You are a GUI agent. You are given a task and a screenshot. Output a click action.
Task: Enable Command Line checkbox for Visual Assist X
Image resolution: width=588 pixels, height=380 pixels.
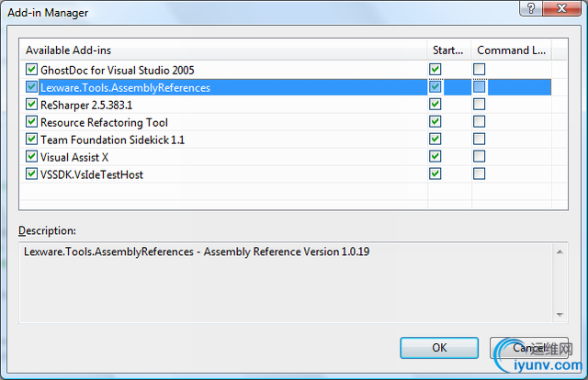[x=480, y=156]
